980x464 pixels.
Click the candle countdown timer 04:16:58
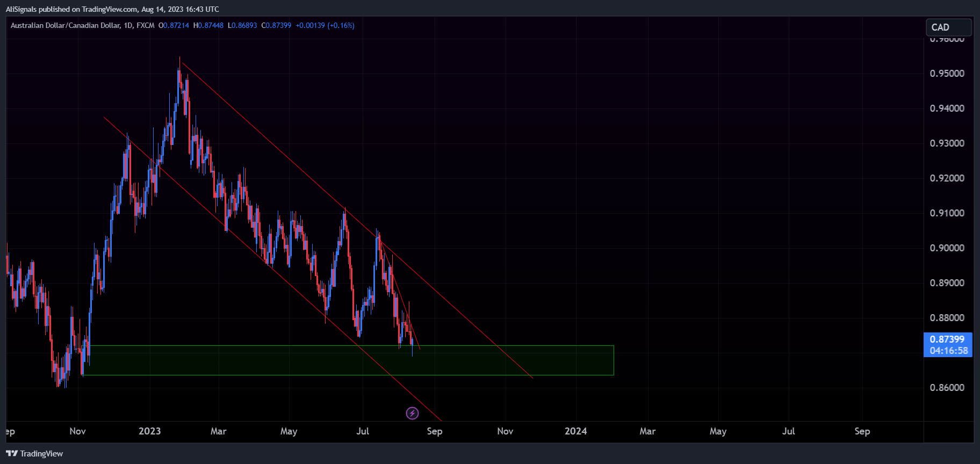click(948, 351)
